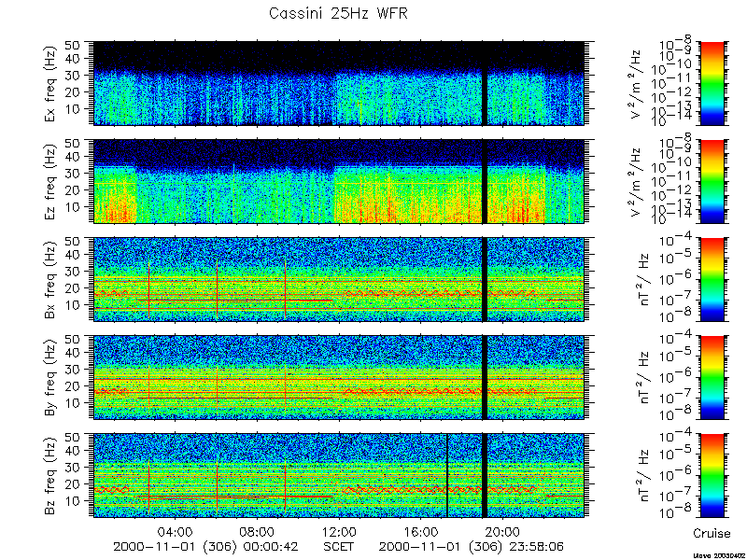
Task: Click the thick black data gap in the Ex panel
Action: tap(485, 83)
